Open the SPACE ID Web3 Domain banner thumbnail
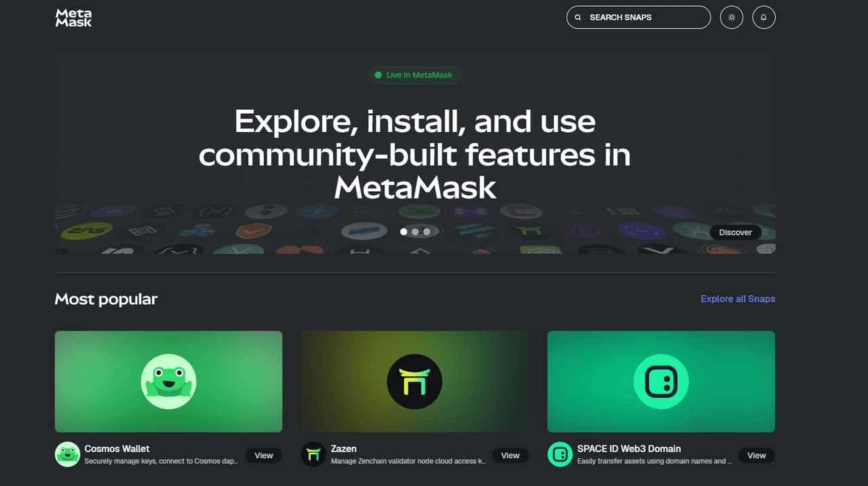This screenshot has width=868, height=486. 660,382
